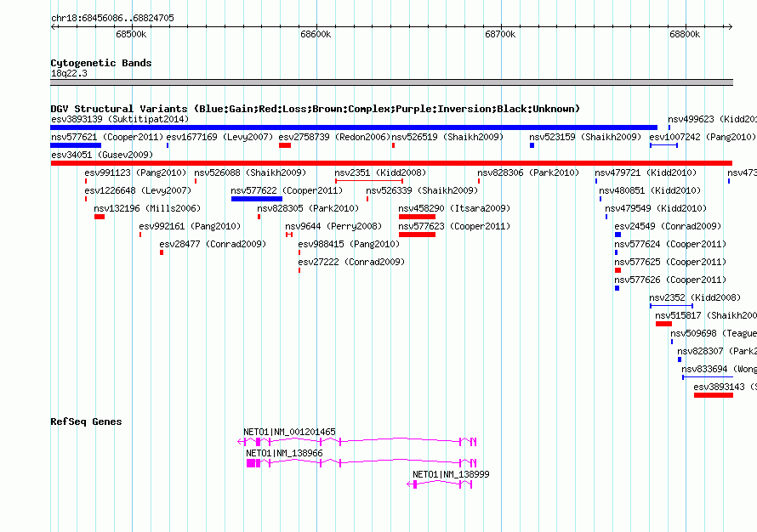Select the long blue esv3893139 gain bar
The height and width of the screenshot is (532, 757).
point(354,127)
